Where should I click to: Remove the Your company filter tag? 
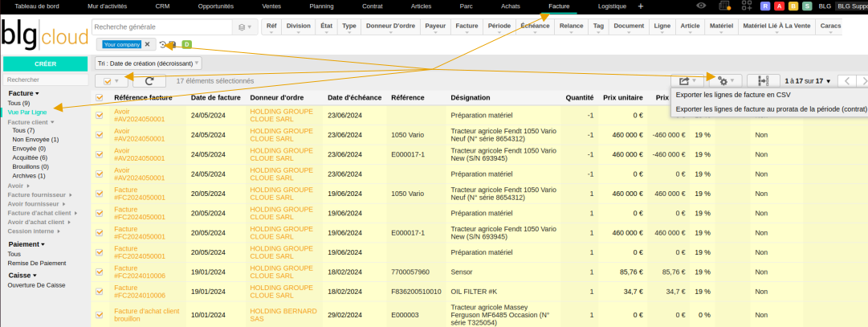pyautogui.click(x=147, y=44)
